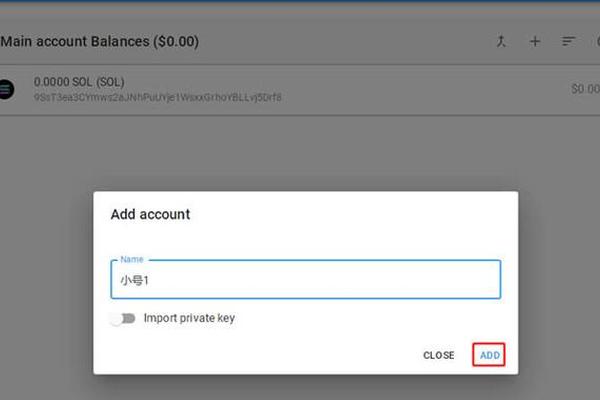Click the ADD button
Image resolution: width=600 pixels, height=400 pixels.
pos(489,355)
